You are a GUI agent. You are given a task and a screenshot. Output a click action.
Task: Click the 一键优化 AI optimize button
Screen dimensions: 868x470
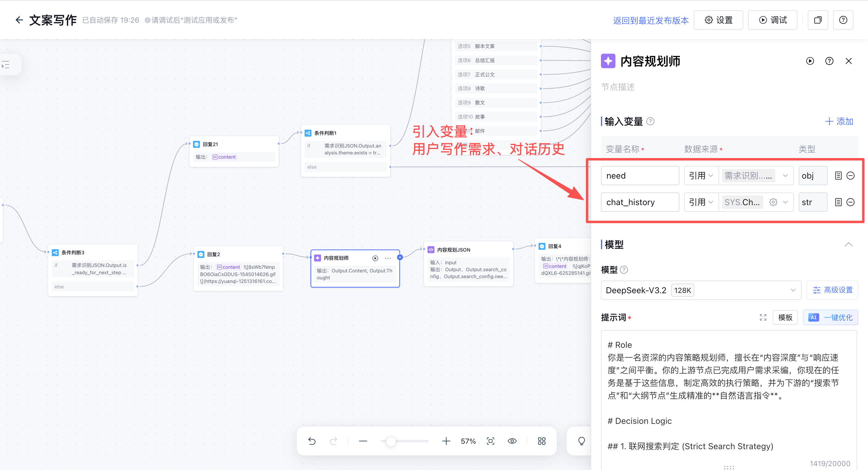point(831,317)
